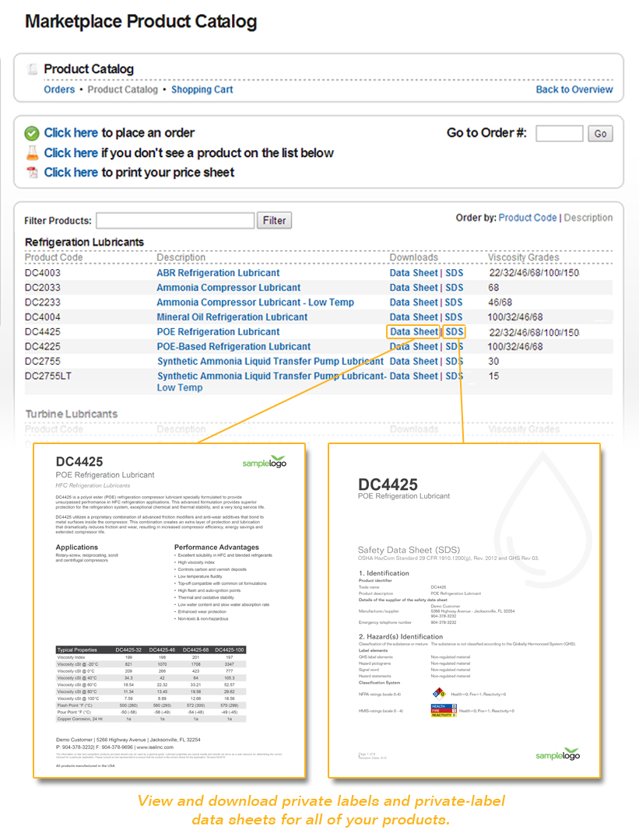This screenshot has width=639, height=840.
Task: Focus the Go to Order # field
Action: click(x=559, y=134)
